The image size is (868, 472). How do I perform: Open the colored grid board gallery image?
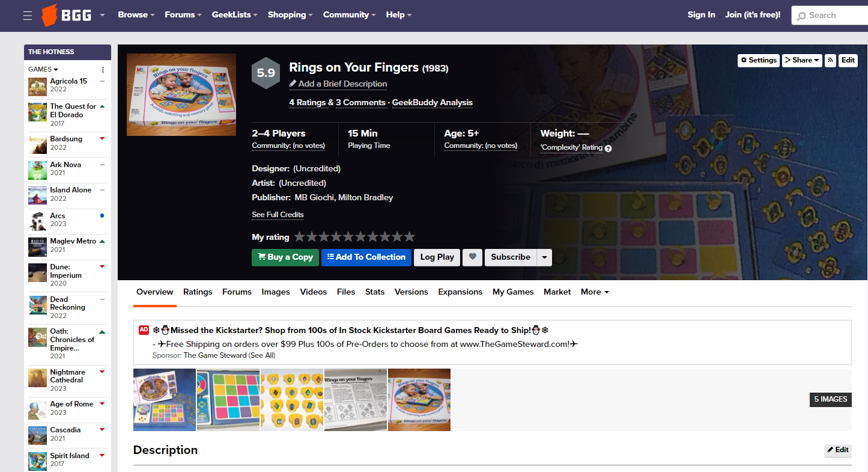point(228,400)
